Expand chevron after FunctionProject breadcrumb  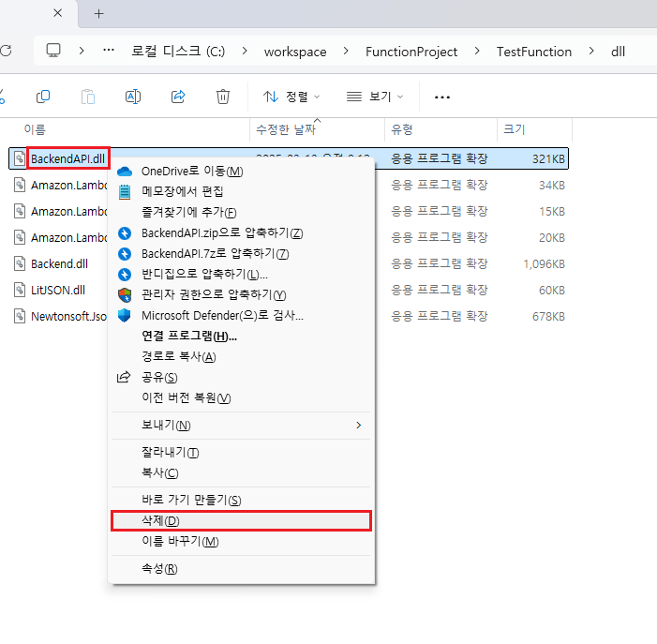pyautogui.click(x=477, y=52)
